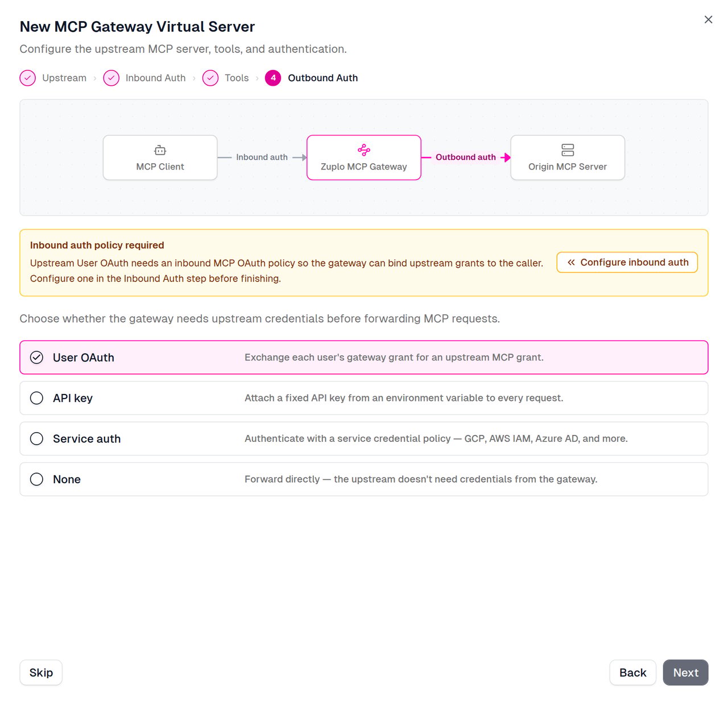Click the 'Inbound auth policy required' heading
728x705 pixels.
point(97,245)
